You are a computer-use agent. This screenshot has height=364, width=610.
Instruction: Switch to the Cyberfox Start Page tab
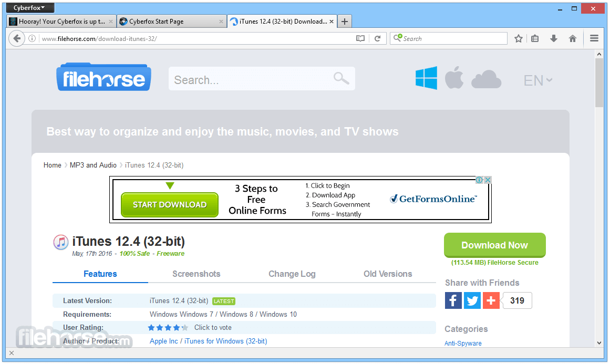click(x=172, y=22)
